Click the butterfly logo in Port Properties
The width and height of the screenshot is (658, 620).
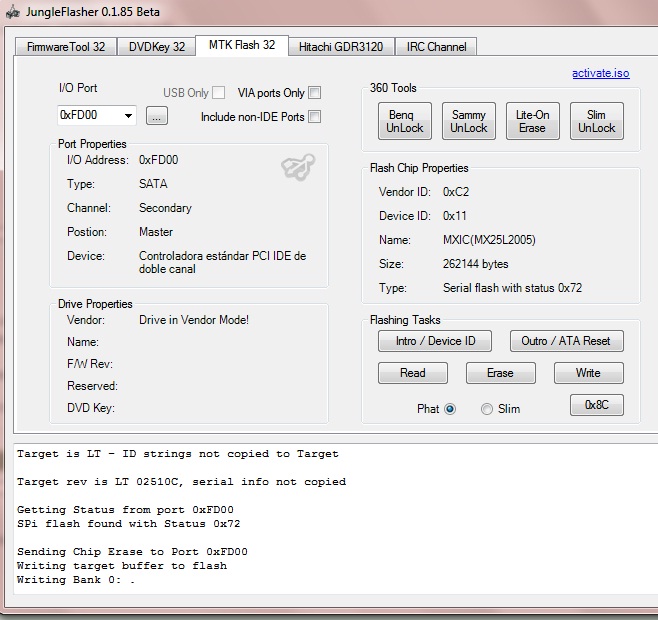tap(298, 168)
